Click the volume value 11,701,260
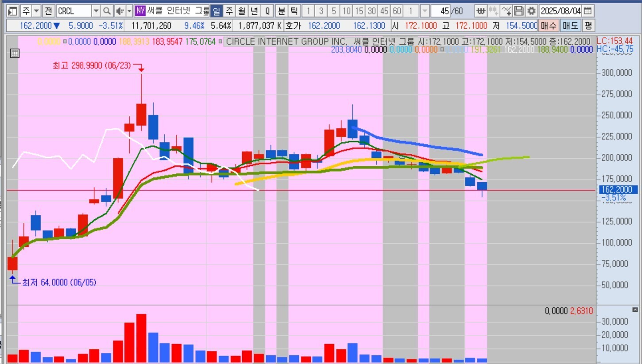 pyautogui.click(x=151, y=26)
